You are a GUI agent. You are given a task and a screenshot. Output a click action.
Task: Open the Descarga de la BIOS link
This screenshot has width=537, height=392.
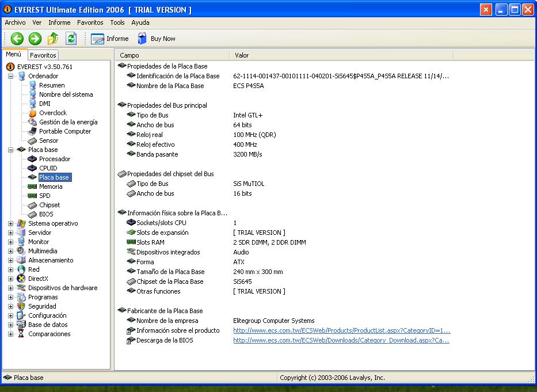pyautogui.click(x=341, y=340)
